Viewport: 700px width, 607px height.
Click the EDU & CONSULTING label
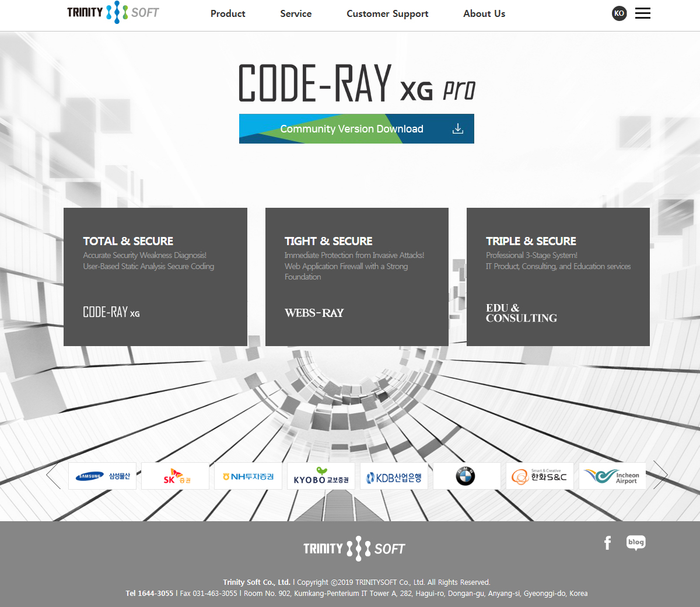[x=521, y=313]
